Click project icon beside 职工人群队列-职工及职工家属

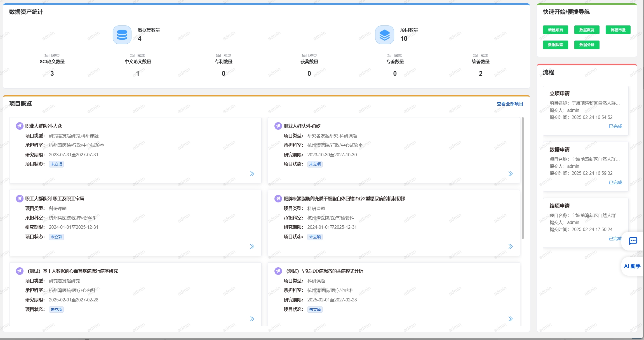[20, 199]
